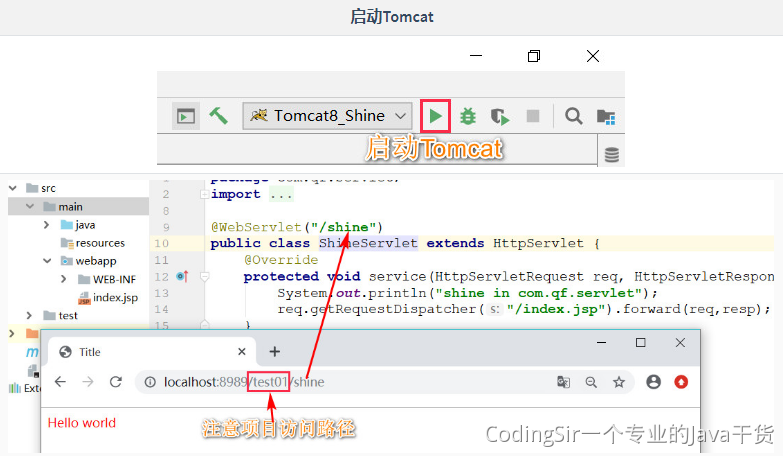Restore down the IDE window
This screenshot has height=456, width=783.
[534, 56]
